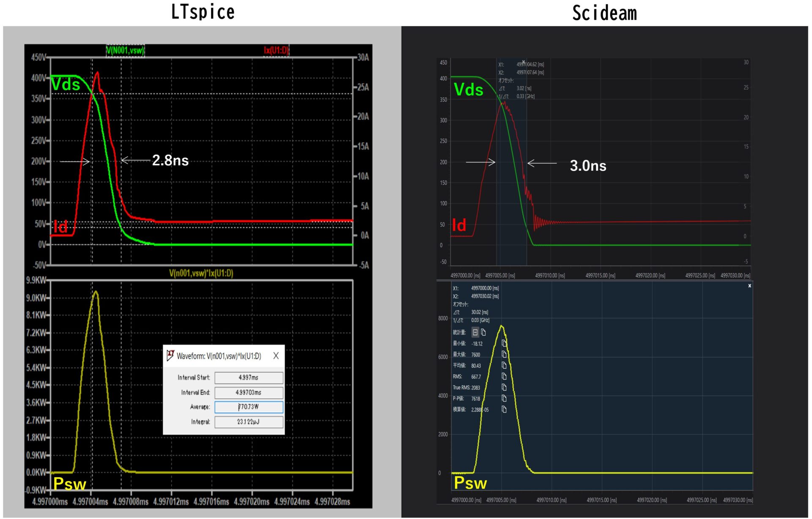
Task: Select the V(N001,vsw) trace label
Action: click(125, 51)
